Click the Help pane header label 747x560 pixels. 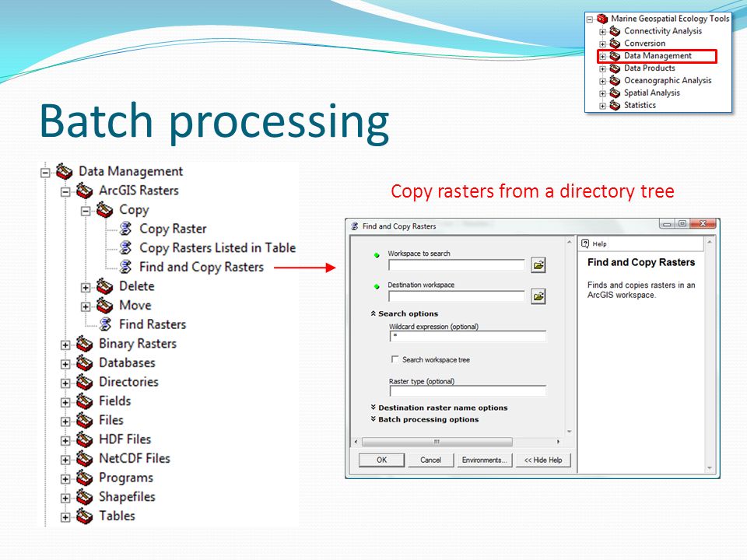(x=599, y=243)
